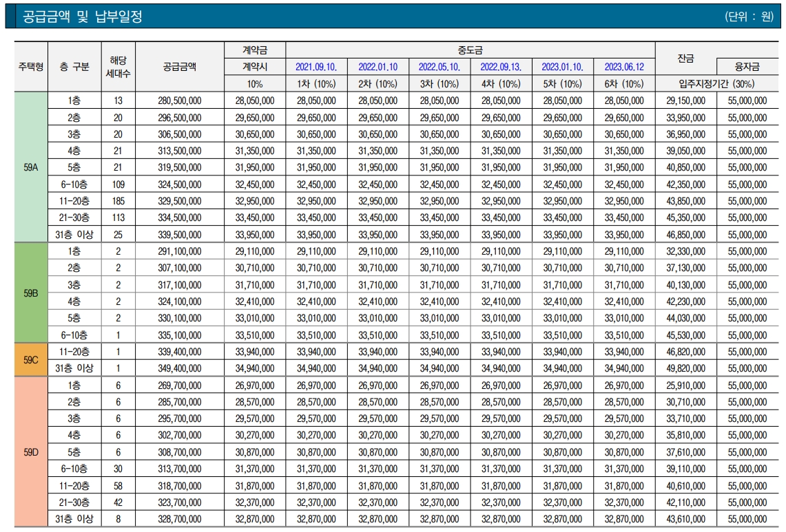Click household count '58'
The width and height of the screenshot is (786, 532).
[x=118, y=485]
